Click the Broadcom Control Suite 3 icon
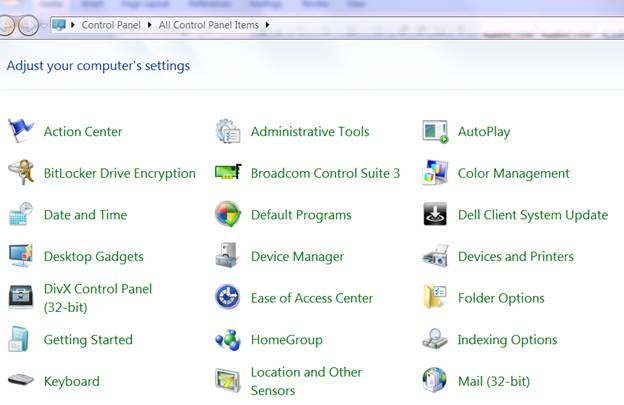This screenshot has width=624, height=405. [x=228, y=173]
